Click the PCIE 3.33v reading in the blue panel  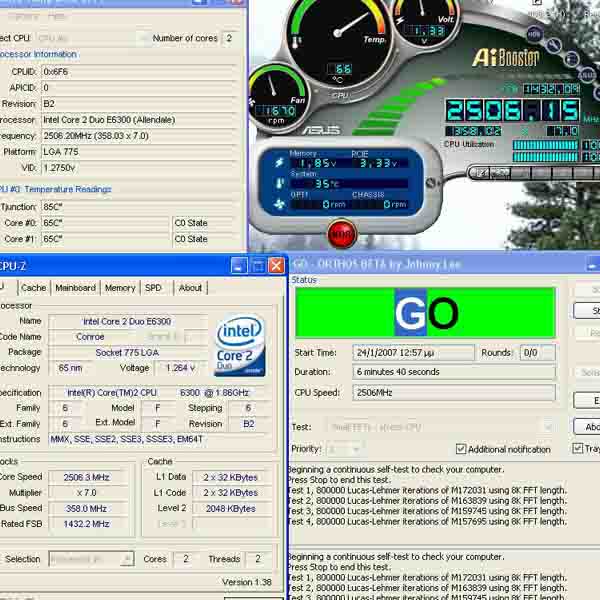[379, 164]
